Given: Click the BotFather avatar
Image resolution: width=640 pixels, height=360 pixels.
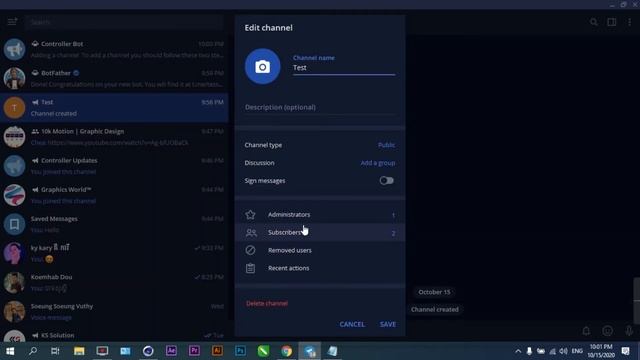Looking at the screenshot, I should [x=14, y=78].
